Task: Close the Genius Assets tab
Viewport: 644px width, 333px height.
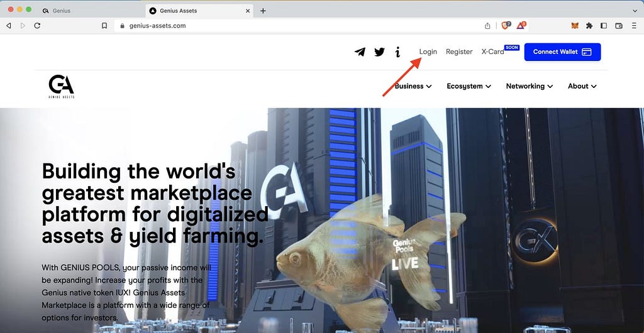Action: tap(248, 11)
